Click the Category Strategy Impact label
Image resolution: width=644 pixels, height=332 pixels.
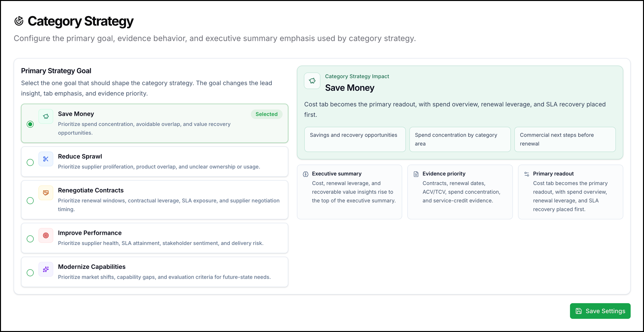click(357, 76)
